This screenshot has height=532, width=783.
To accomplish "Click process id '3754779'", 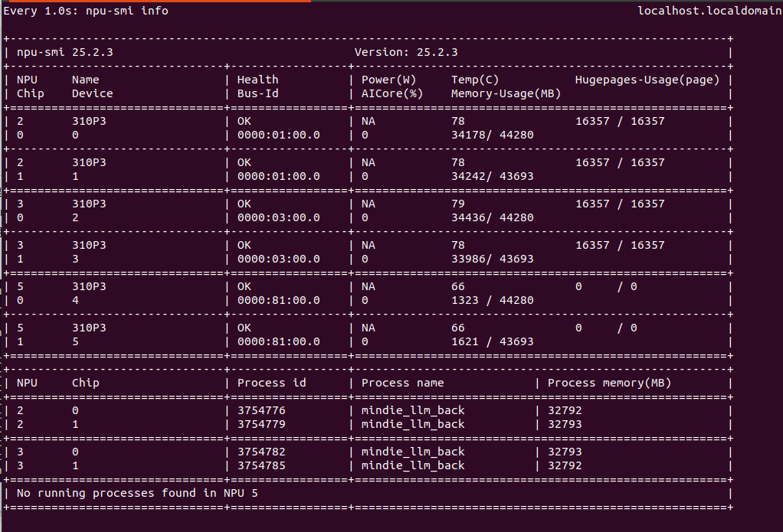I will [261, 425].
